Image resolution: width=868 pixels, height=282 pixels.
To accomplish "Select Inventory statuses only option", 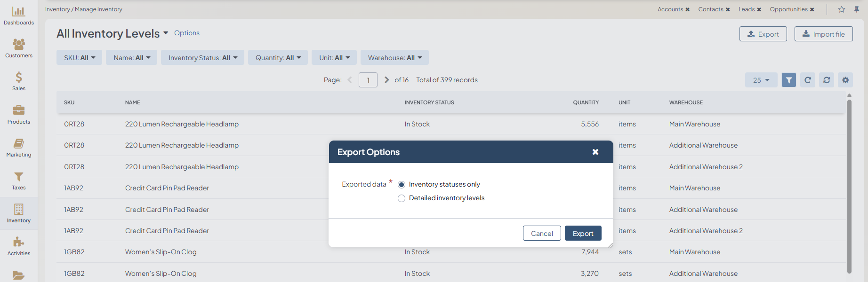I will pos(402,185).
